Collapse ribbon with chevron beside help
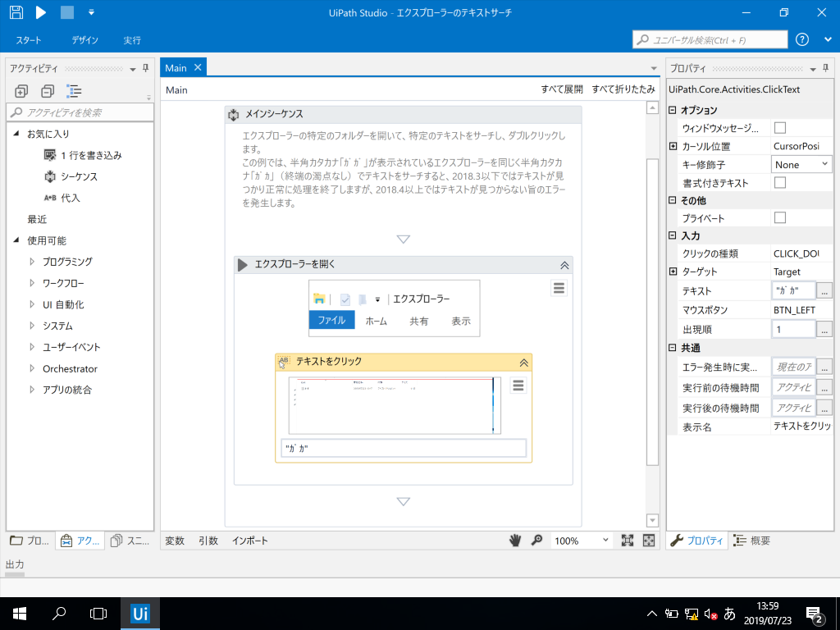This screenshot has width=840, height=630. tap(828, 39)
